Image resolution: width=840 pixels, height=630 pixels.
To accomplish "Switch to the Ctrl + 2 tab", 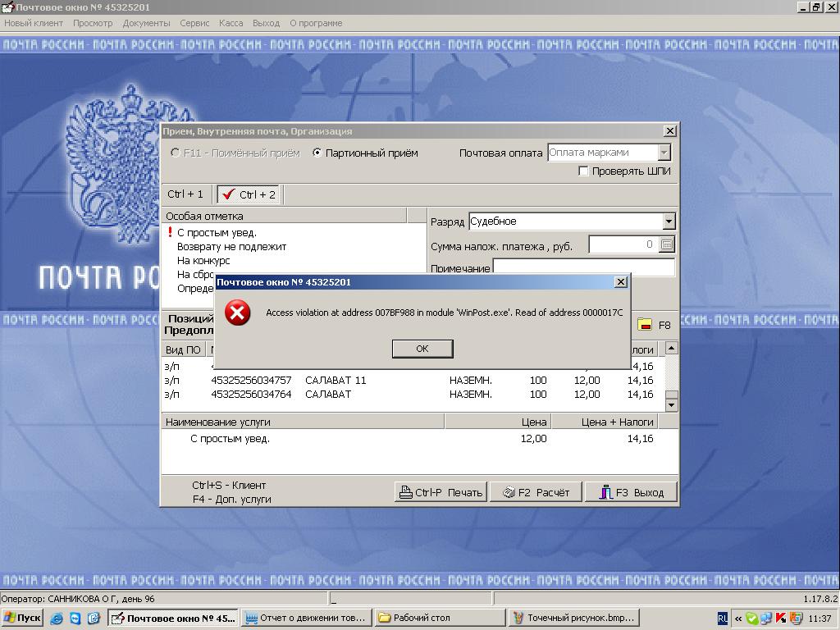I will [x=249, y=194].
